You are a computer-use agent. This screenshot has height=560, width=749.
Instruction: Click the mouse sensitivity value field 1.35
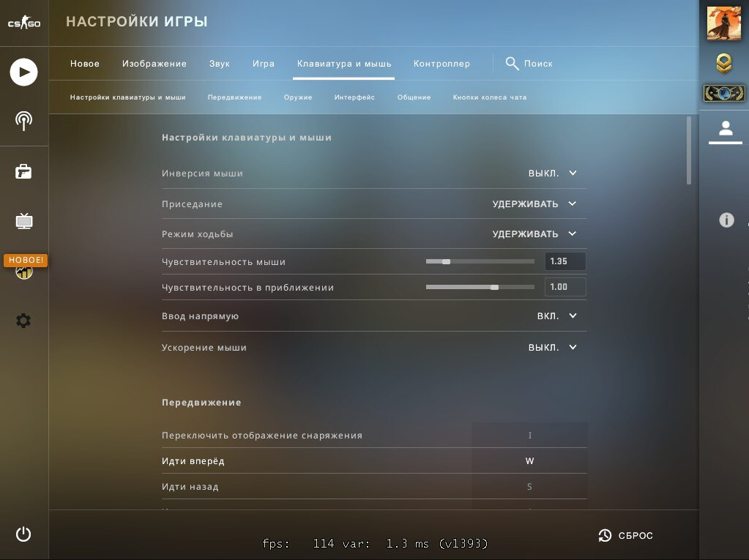[565, 261]
